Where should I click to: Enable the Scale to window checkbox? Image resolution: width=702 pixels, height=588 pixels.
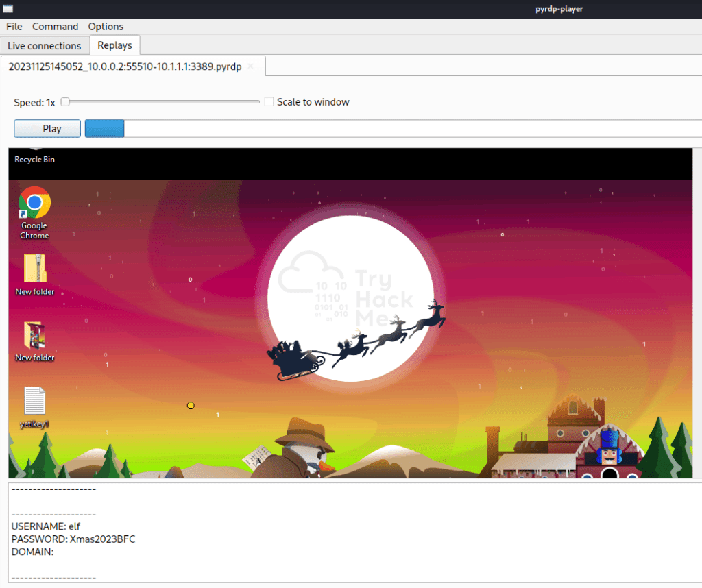[x=269, y=102]
